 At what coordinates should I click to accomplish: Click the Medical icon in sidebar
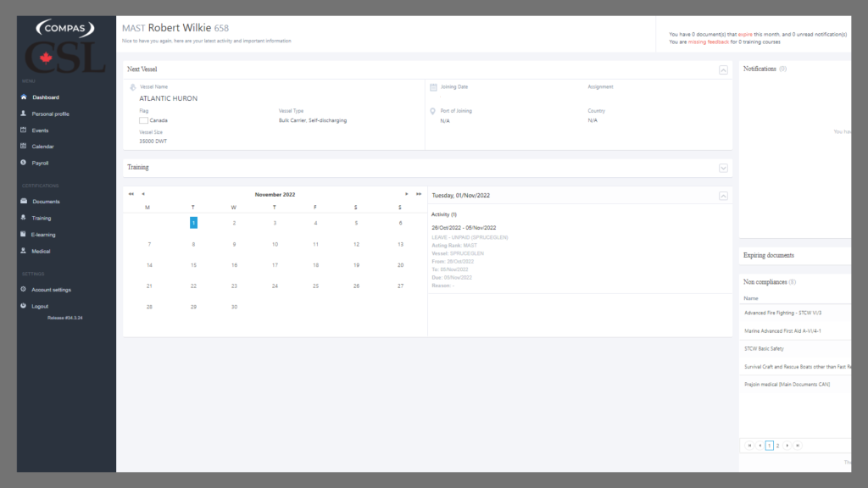tap(23, 251)
